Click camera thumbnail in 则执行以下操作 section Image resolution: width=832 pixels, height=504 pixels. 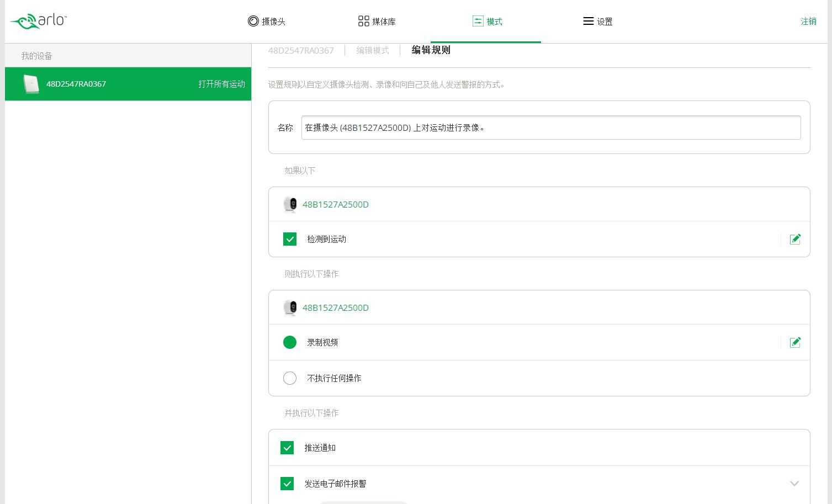[x=290, y=308]
